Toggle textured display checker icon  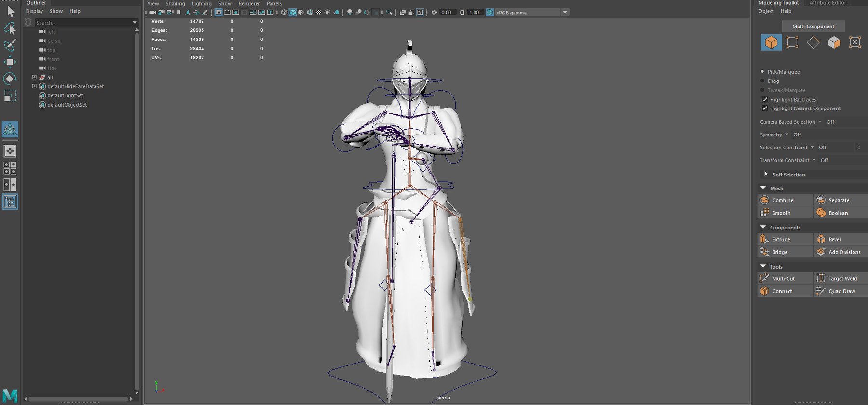coord(318,12)
